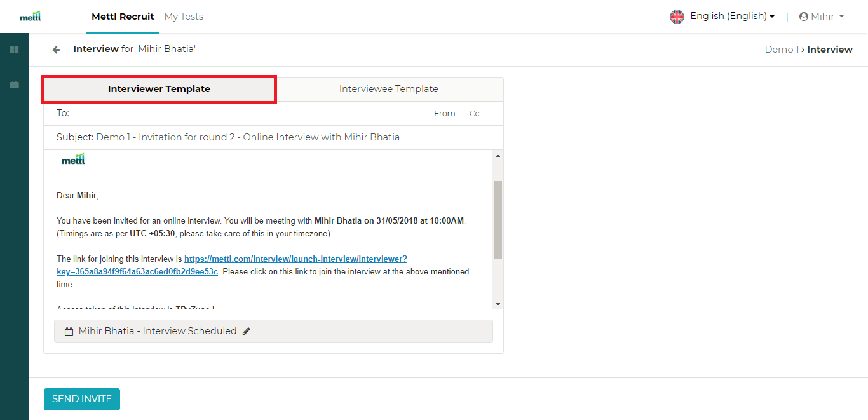Screen dimensions: 868x420
Task: Click the email body scrollbar down arrow
Action: pyautogui.click(x=498, y=304)
